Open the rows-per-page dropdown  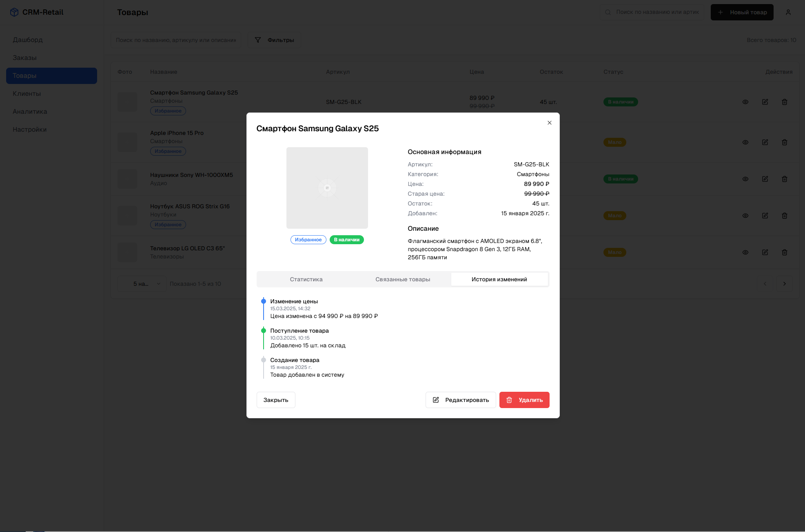[142, 284]
